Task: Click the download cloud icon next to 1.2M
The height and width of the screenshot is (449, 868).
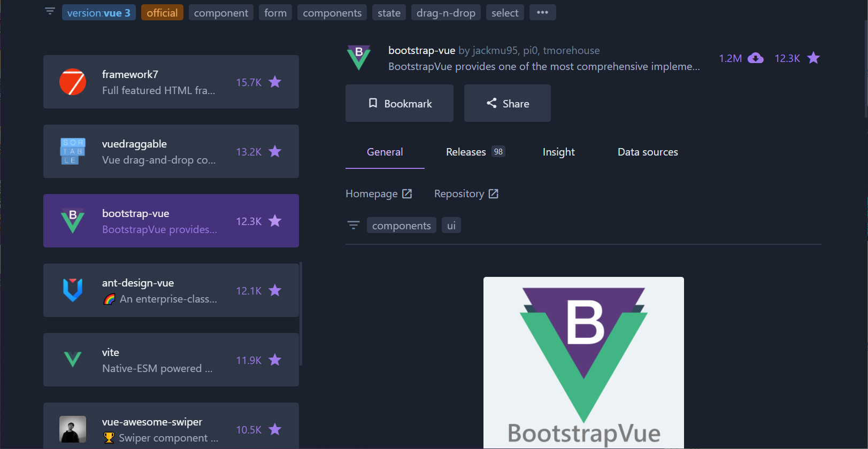Action: [x=756, y=58]
